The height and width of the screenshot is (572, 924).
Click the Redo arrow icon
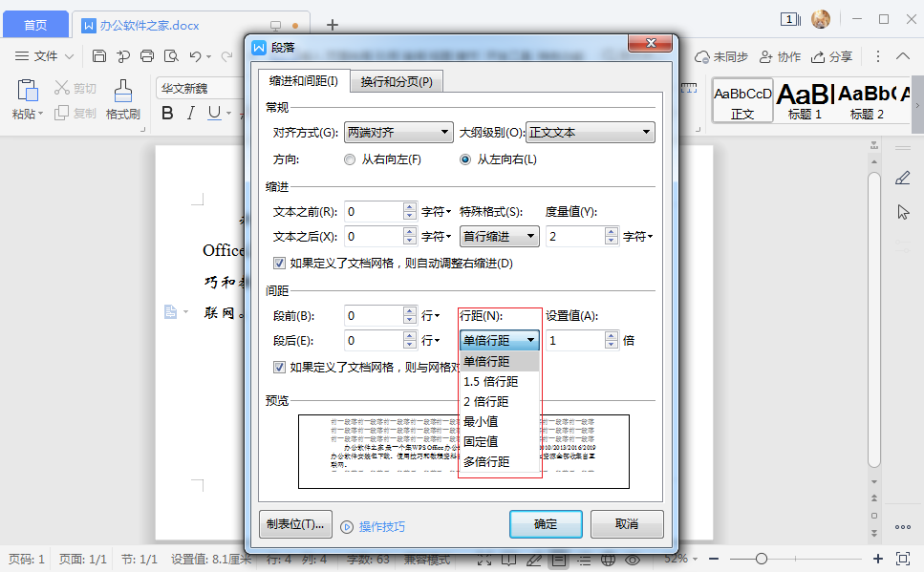click(226, 56)
